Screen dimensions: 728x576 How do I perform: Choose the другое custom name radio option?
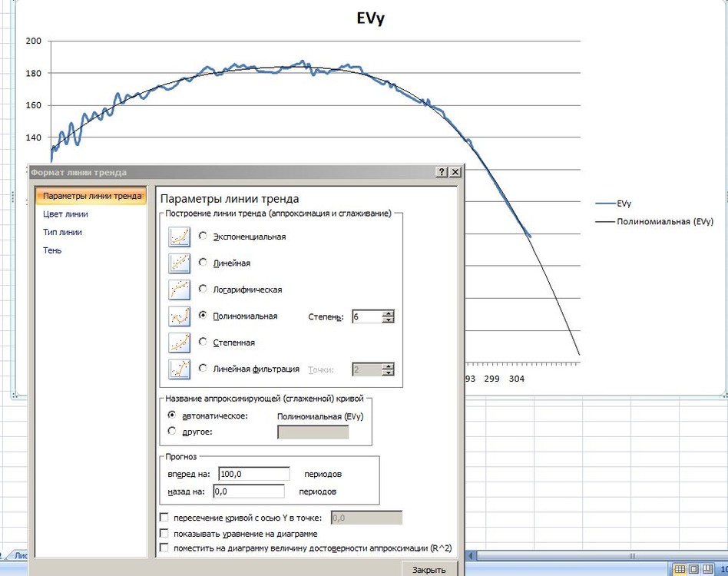click(x=172, y=431)
